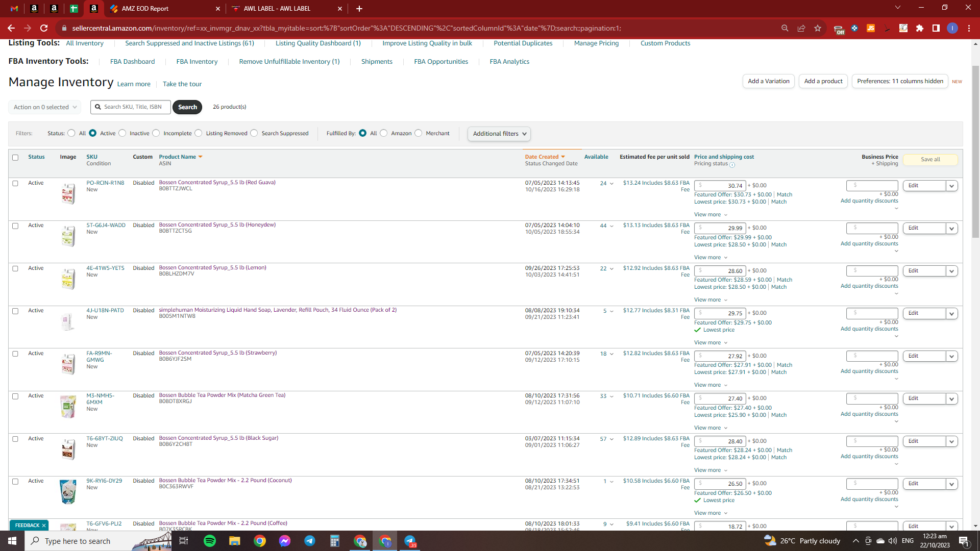The image size is (980, 551).
Task: Open Edit dropdown arrow for Matcha Green Tea
Action: [951, 399]
